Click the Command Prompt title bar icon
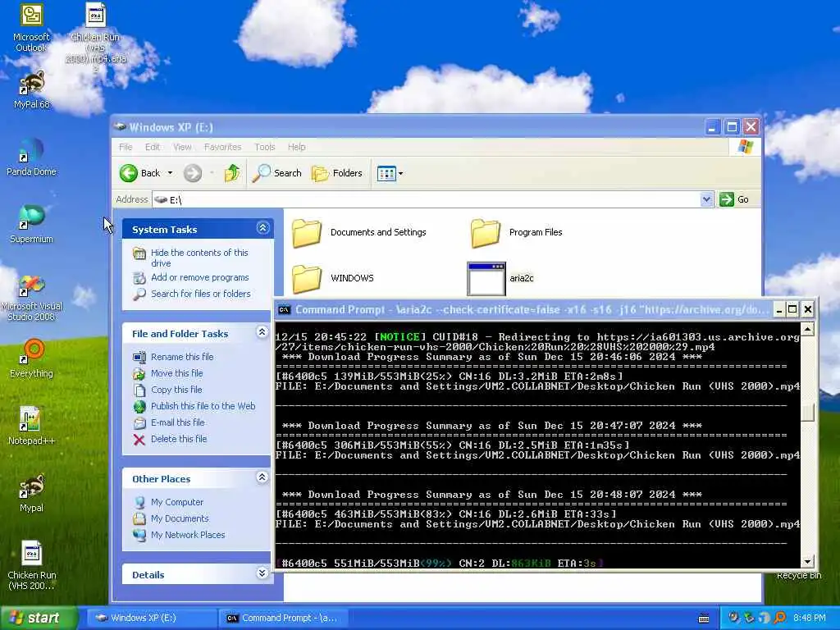The width and height of the screenshot is (840, 630). click(285, 309)
